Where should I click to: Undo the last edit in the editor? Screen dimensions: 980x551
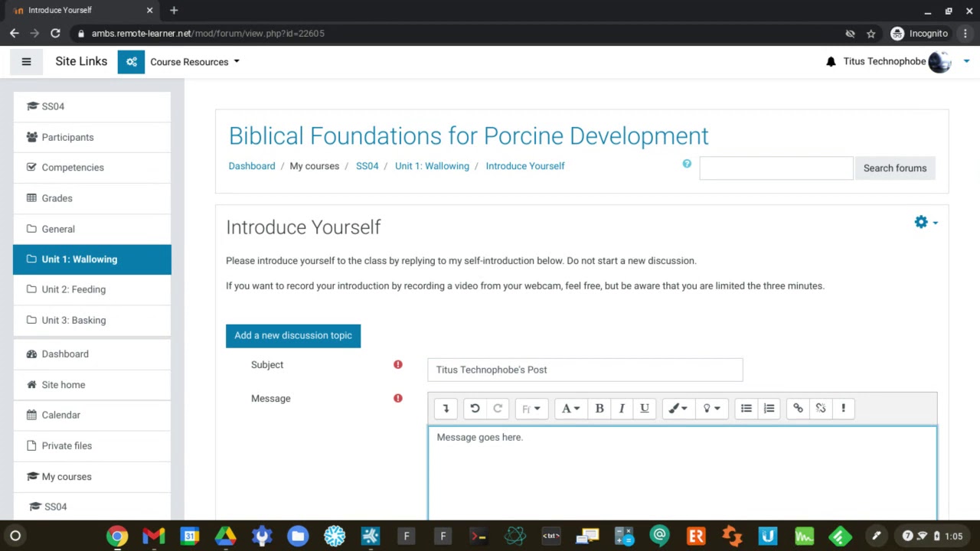pyautogui.click(x=475, y=409)
